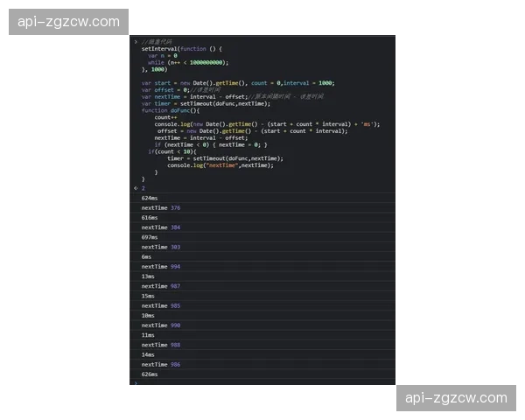The width and height of the screenshot is (525, 420).
Task: Select the nextTime 990 log line
Action: 161,325
